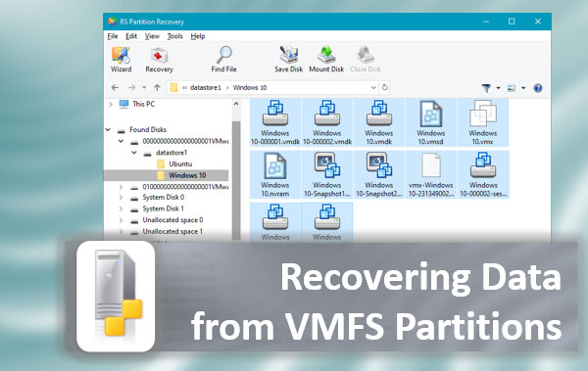Open the view mode dropdown arrow

[523, 88]
